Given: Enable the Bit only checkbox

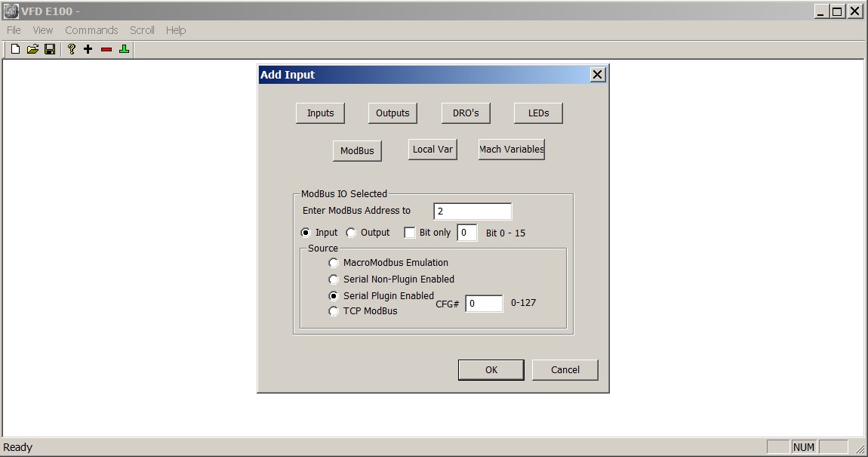Looking at the screenshot, I should tap(410, 233).
